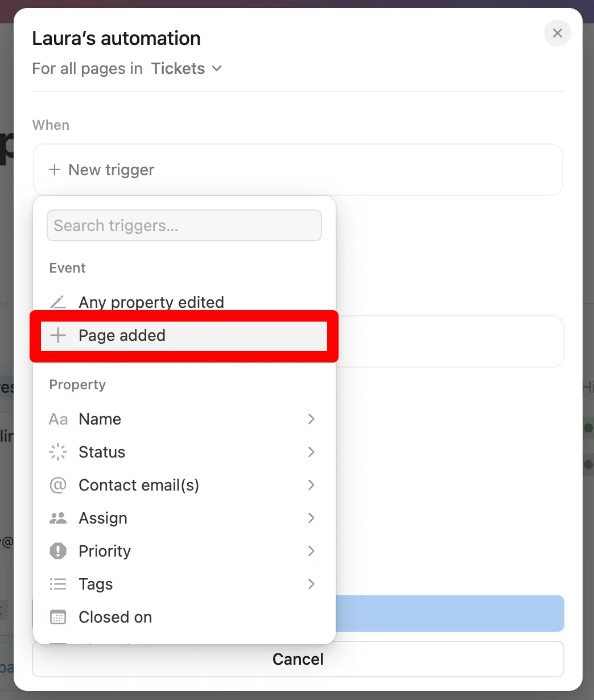Click the calendar icon for Closed on
Screen dimensions: 594x700
tap(58, 617)
